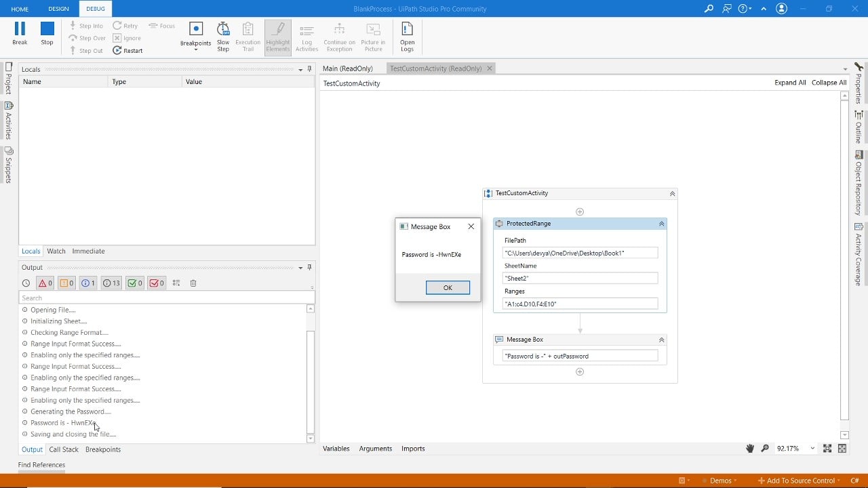Click OK in the Message Box
This screenshot has height=488, width=868.
click(x=448, y=287)
